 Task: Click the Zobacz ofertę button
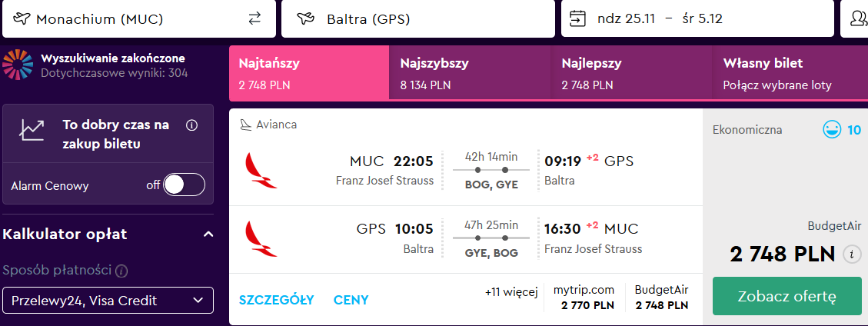pyautogui.click(x=787, y=296)
